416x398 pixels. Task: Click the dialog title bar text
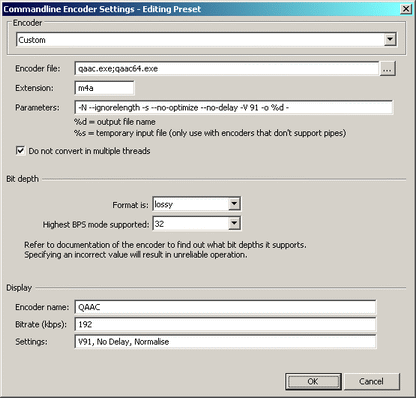(102, 9)
